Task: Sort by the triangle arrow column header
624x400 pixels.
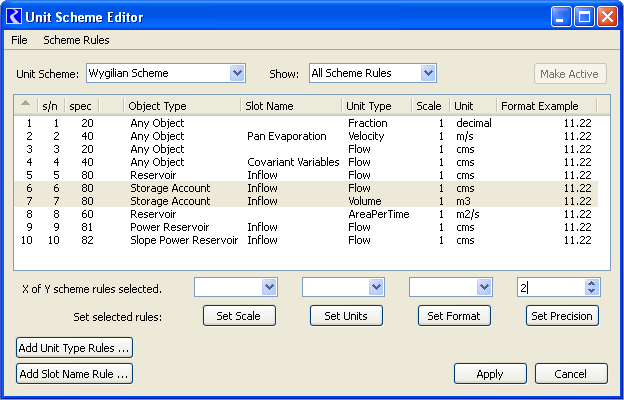Action: click(26, 105)
